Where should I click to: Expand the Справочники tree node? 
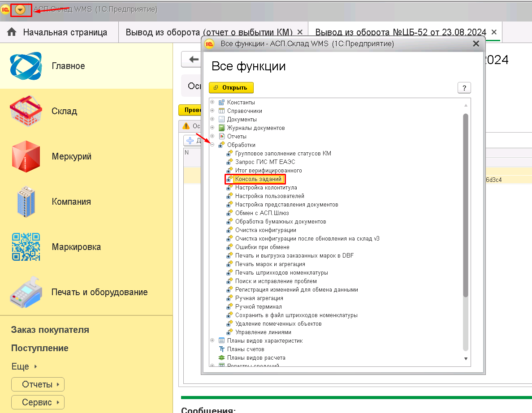point(212,111)
